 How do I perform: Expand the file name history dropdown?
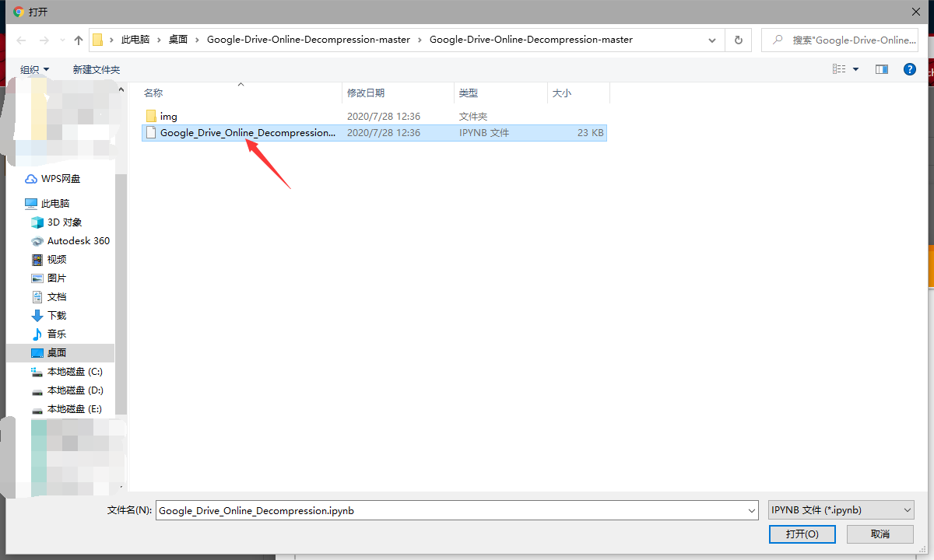752,510
